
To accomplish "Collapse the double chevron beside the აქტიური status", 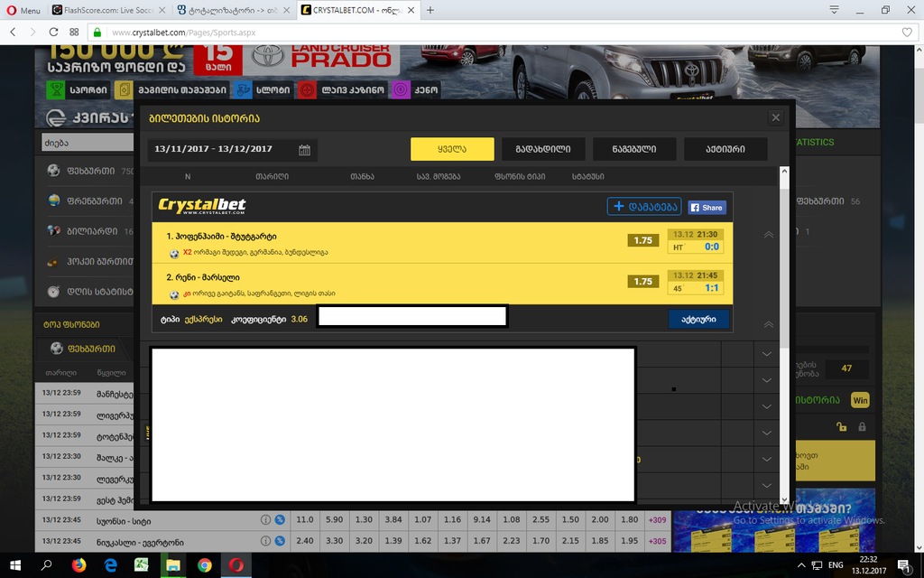I will (x=769, y=324).
